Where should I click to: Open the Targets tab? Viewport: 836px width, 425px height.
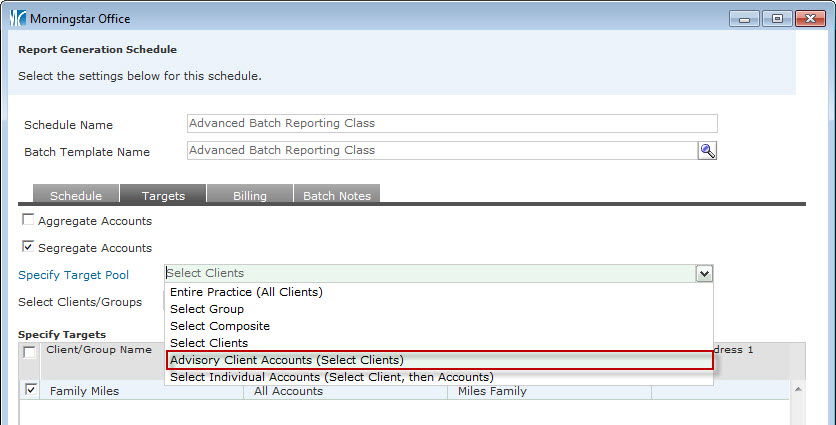(x=163, y=196)
